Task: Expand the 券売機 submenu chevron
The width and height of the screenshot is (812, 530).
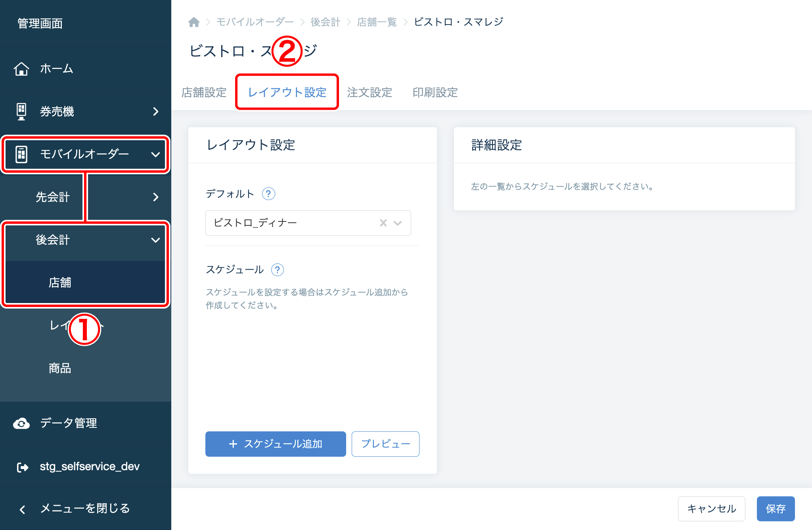Action: pyautogui.click(x=156, y=112)
